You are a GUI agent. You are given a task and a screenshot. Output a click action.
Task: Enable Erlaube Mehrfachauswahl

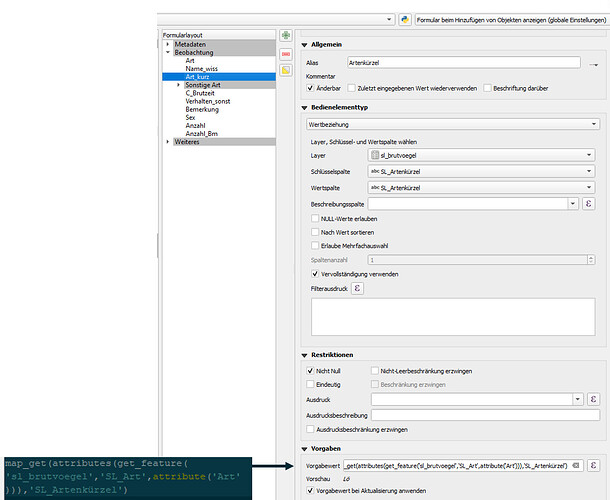pyautogui.click(x=315, y=246)
